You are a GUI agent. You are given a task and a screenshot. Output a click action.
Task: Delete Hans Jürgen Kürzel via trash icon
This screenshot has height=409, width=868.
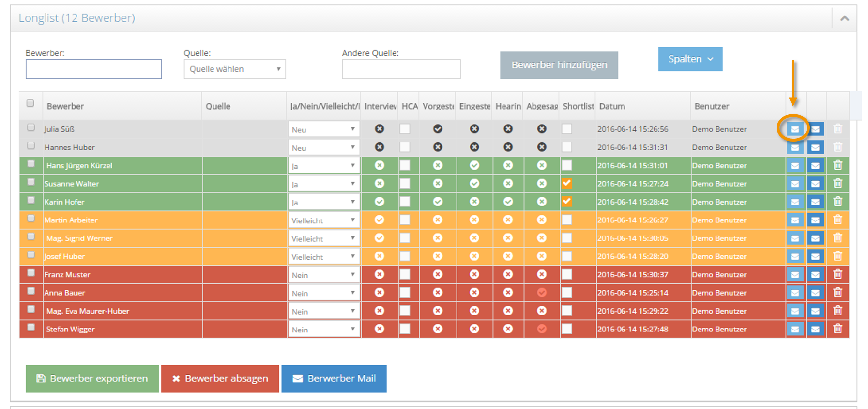pyautogui.click(x=838, y=165)
